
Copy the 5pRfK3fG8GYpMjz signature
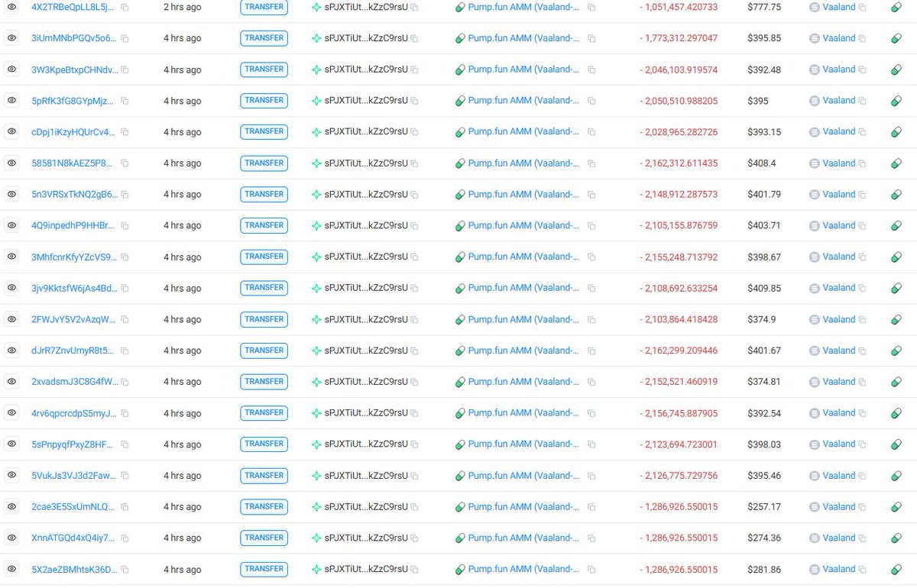(125, 101)
